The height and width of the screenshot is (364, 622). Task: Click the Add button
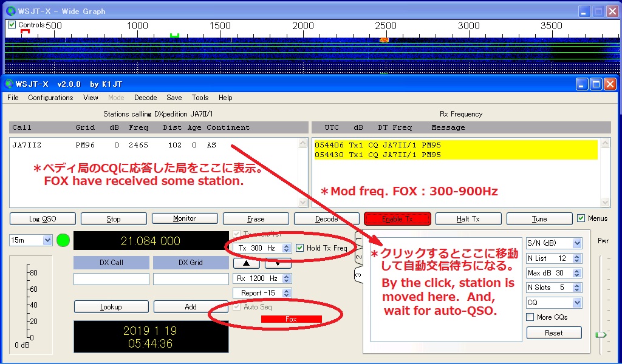(191, 306)
